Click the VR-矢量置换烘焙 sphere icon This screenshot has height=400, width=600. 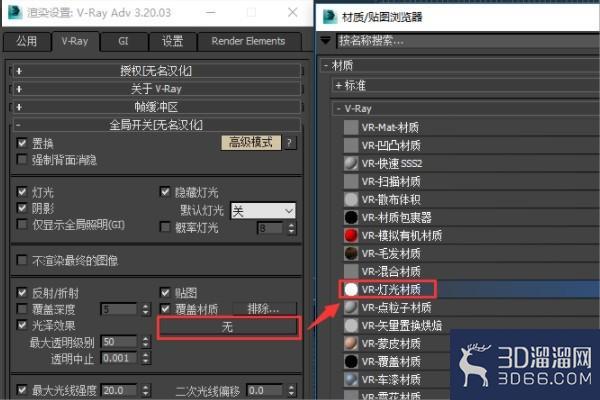(x=351, y=325)
